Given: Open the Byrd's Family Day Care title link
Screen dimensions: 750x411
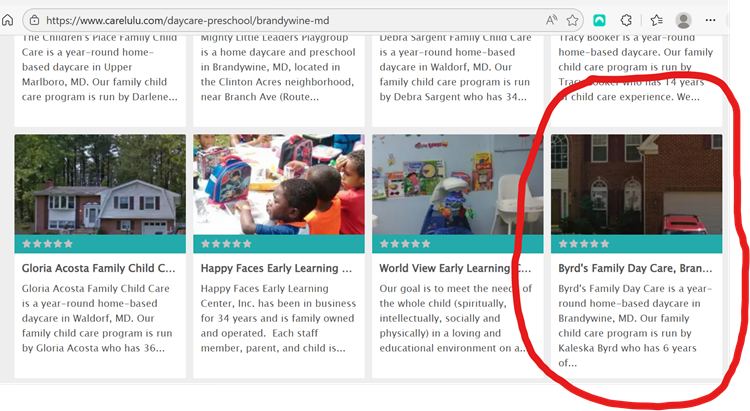Looking at the screenshot, I should pyautogui.click(x=635, y=268).
